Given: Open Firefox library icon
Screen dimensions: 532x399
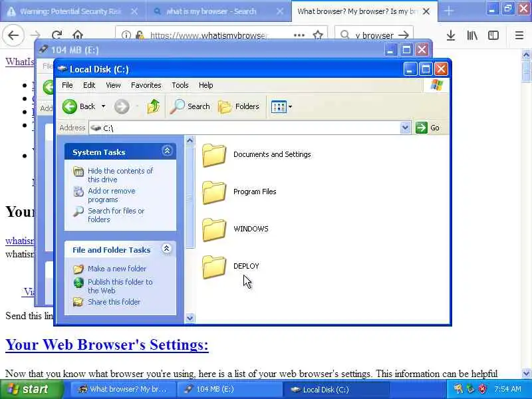Looking at the screenshot, I should pos(472,35).
